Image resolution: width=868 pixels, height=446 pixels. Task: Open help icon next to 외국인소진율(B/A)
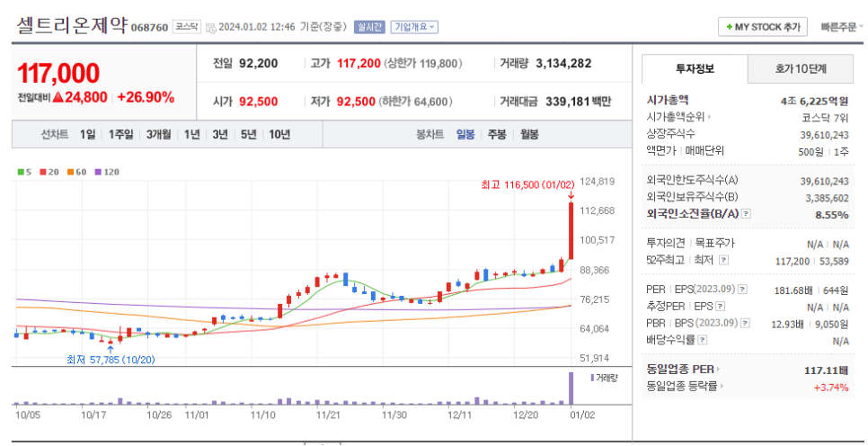[x=746, y=213]
